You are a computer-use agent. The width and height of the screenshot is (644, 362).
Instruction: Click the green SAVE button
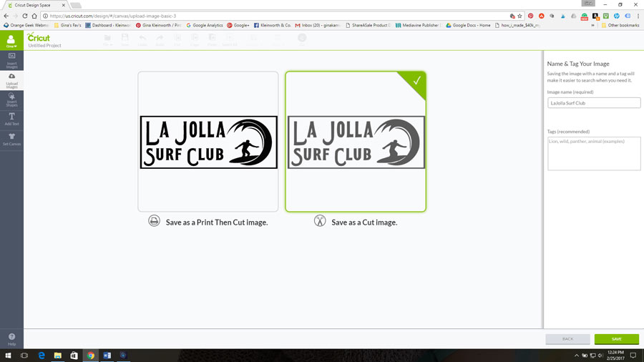pos(617,339)
